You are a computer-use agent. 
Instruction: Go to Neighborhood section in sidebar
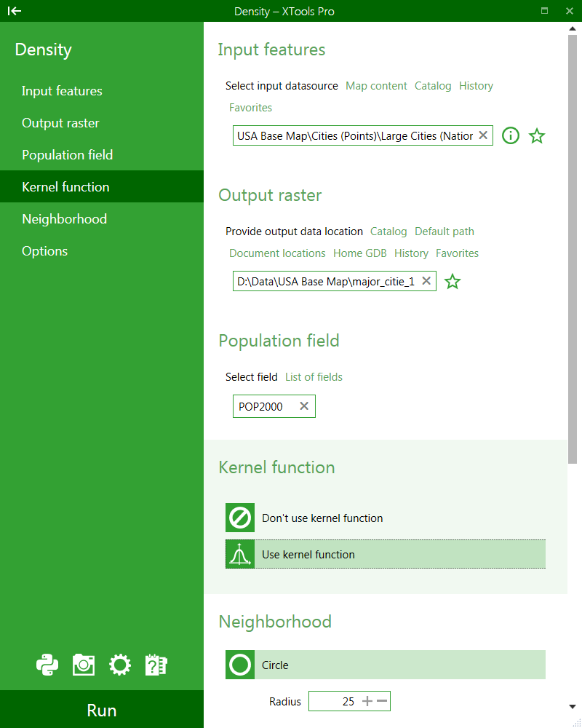(64, 219)
